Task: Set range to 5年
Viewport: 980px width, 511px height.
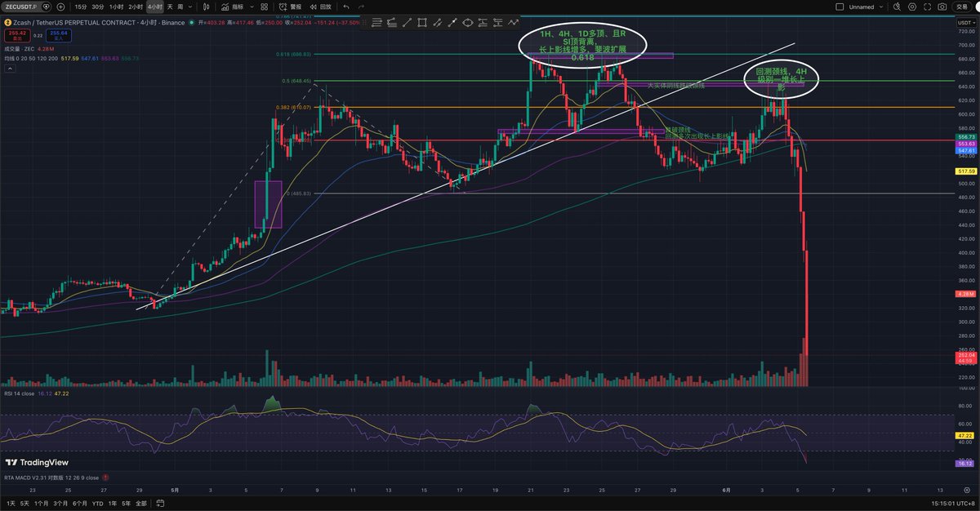Action: point(125,503)
